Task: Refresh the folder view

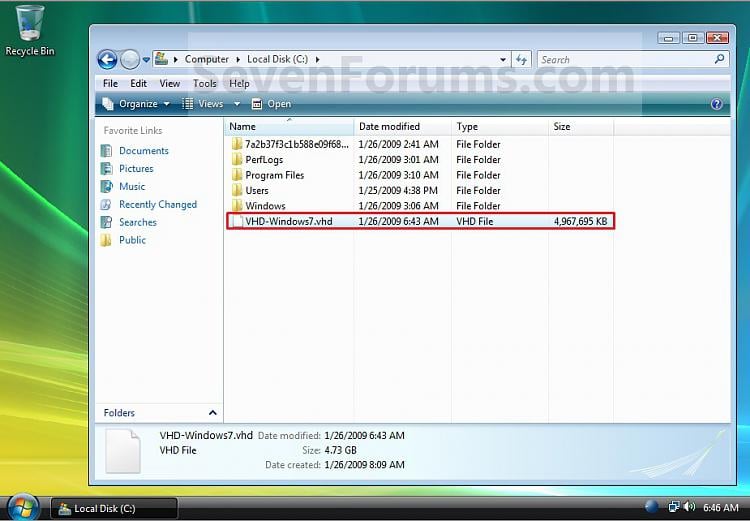Action: click(x=521, y=60)
